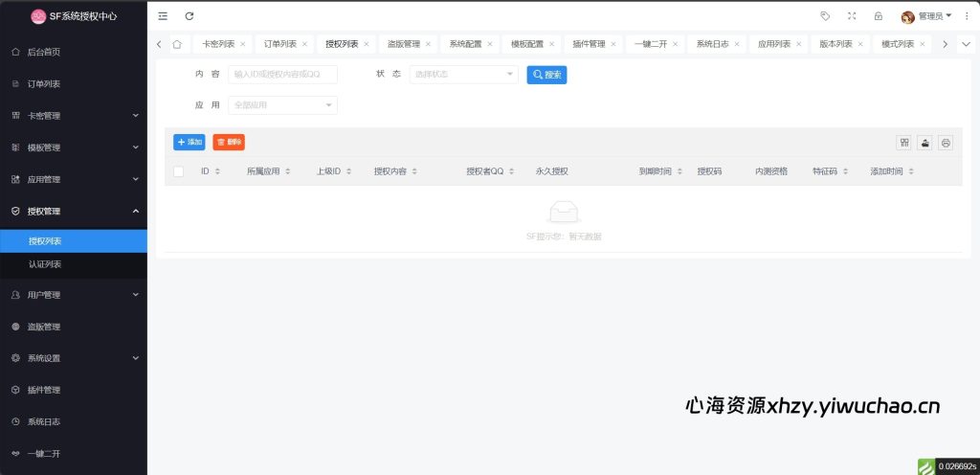Collapse the 授权管理 sidebar menu

[74, 212]
